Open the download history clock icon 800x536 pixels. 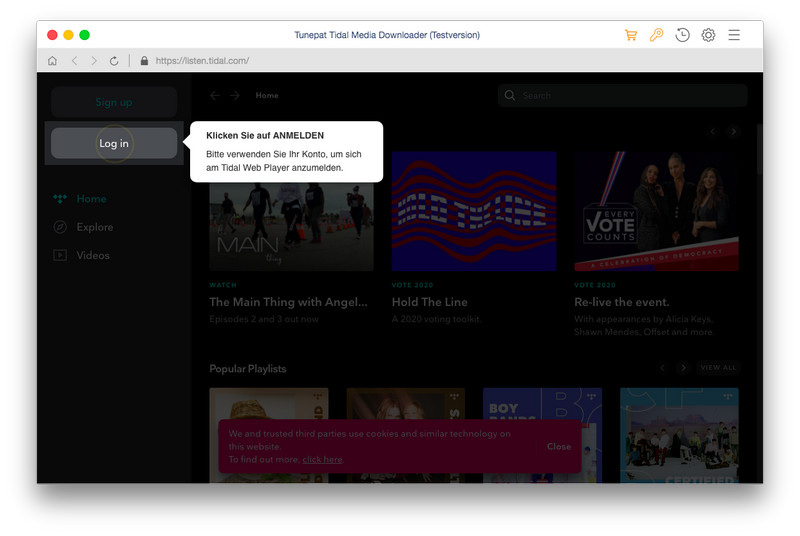point(682,35)
